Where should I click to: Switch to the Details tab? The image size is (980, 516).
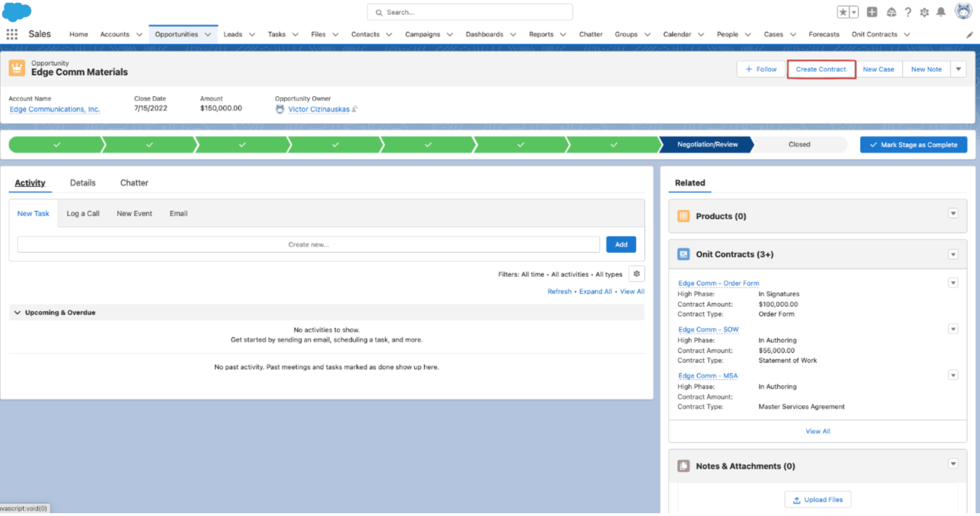click(83, 183)
